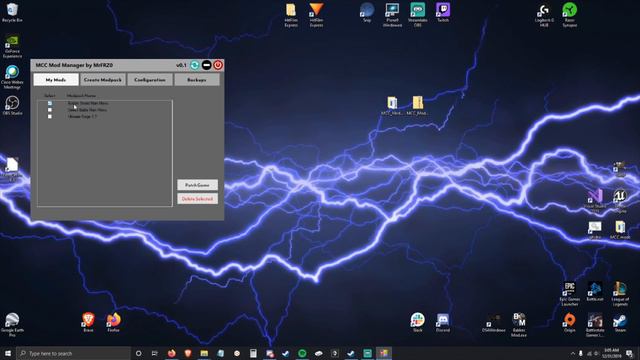This screenshot has width=640, height=360.
Task: Open the Configuration tab
Action: click(150, 80)
